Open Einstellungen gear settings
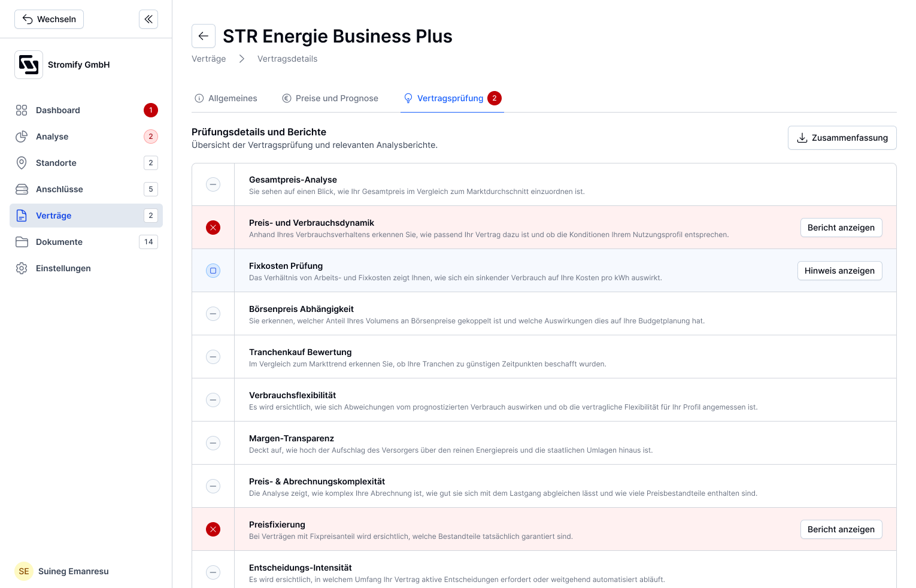 (86, 268)
